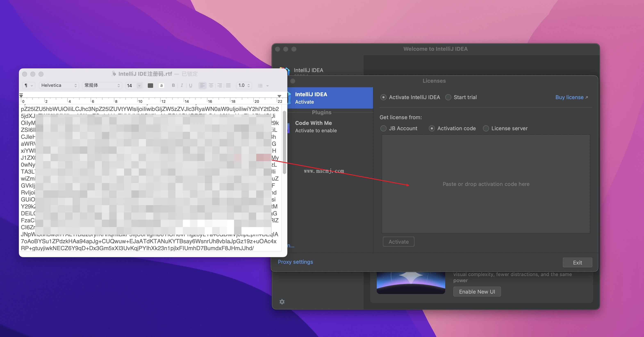Image resolution: width=644 pixels, height=337 pixels.
Task: Close the IntelliJ IDE注册码.rtf window
Action: 25,74
